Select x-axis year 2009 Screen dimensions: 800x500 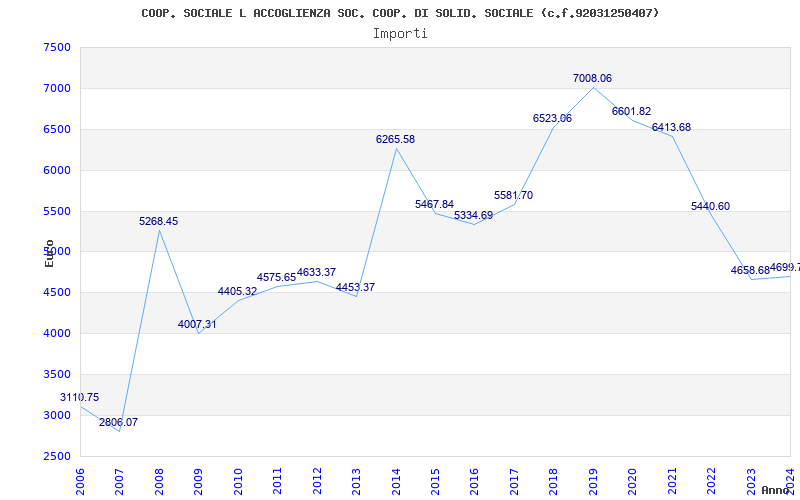198,481
